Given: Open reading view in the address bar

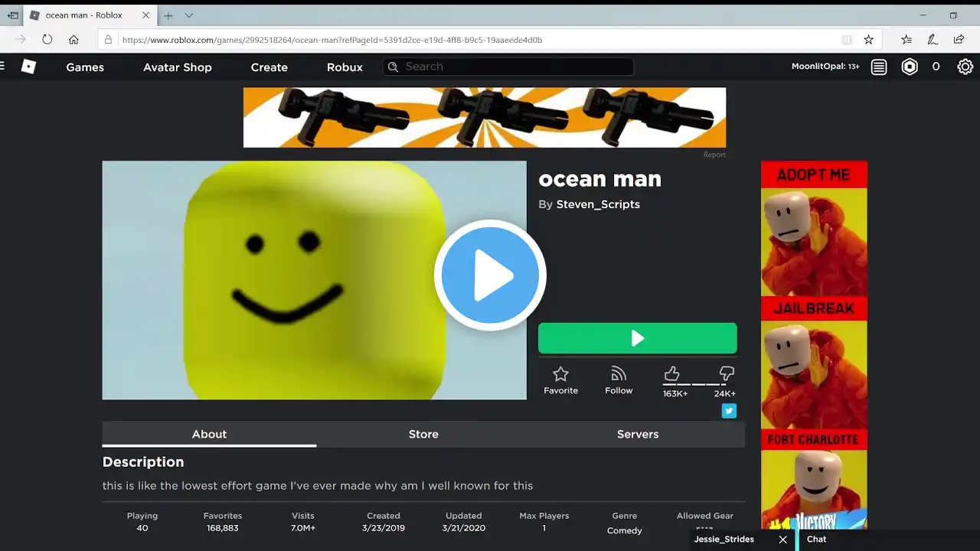Looking at the screenshot, I should pyautogui.click(x=847, y=40).
